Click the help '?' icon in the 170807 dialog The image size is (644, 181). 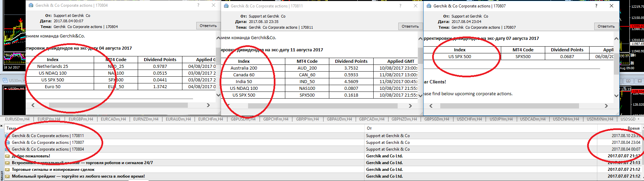pyautogui.click(x=596, y=6)
